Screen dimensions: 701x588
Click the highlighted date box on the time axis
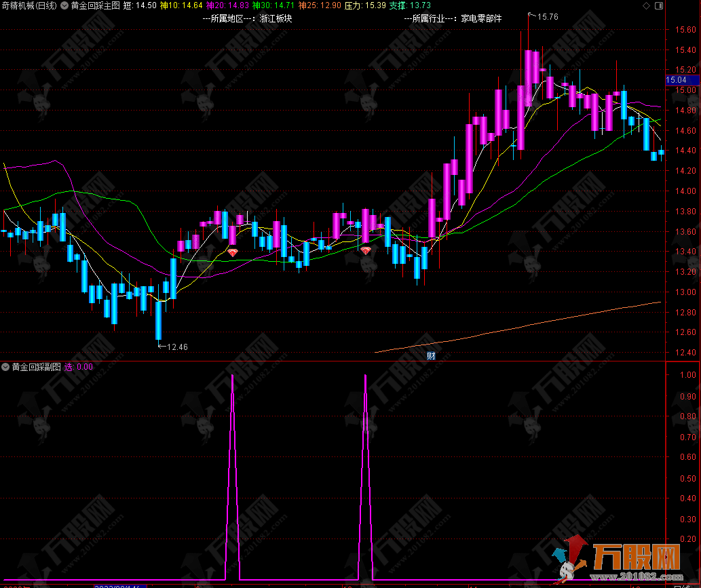pos(120,586)
